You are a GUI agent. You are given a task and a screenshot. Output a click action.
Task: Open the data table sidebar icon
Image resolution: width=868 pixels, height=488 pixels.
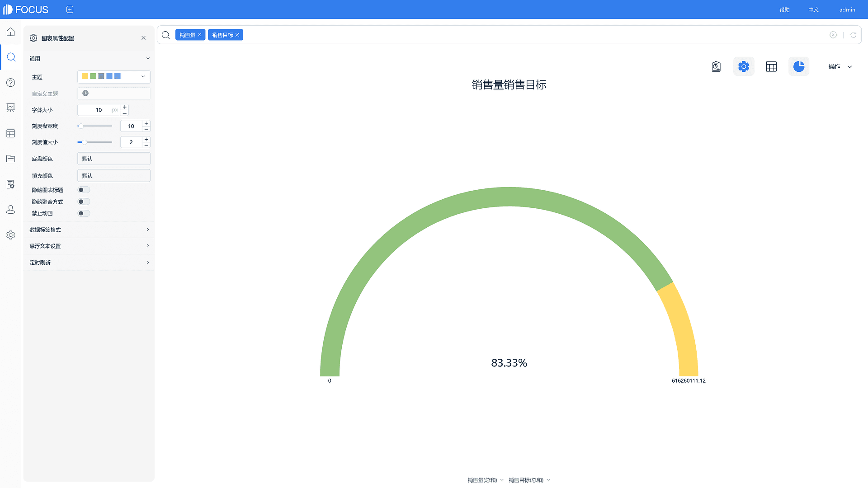[11, 133]
